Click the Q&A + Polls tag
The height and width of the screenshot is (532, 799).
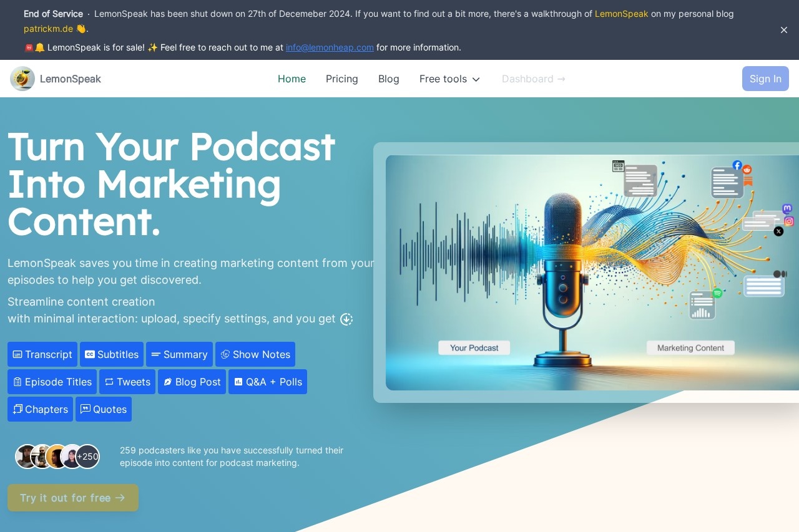click(x=268, y=382)
